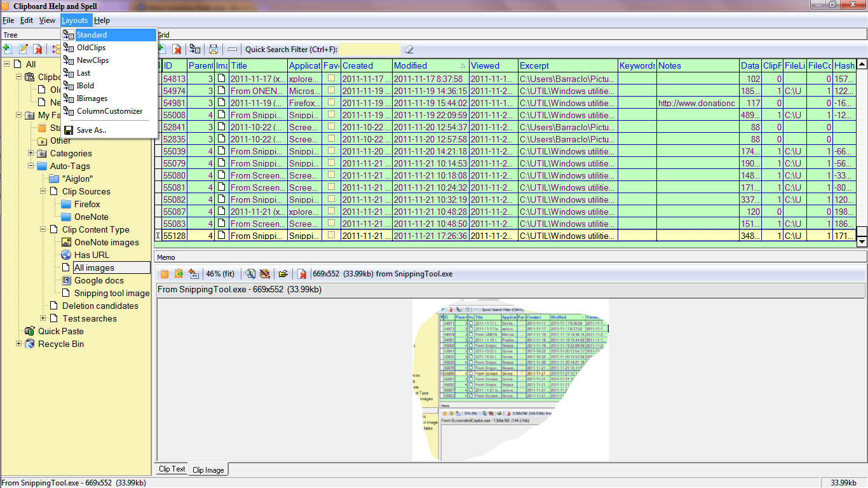
Task: Click the blue Auto-Tags folder icon
Action: (42, 166)
